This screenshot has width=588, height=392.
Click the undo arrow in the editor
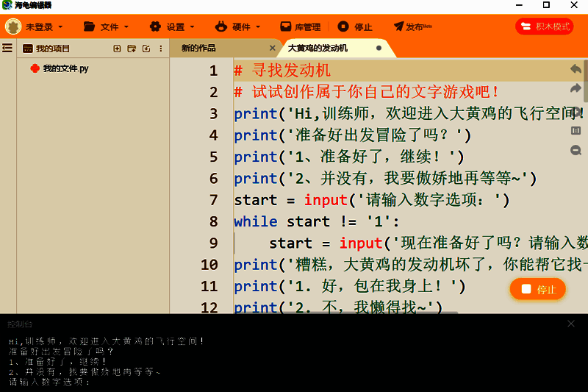(x=576, y=69)
